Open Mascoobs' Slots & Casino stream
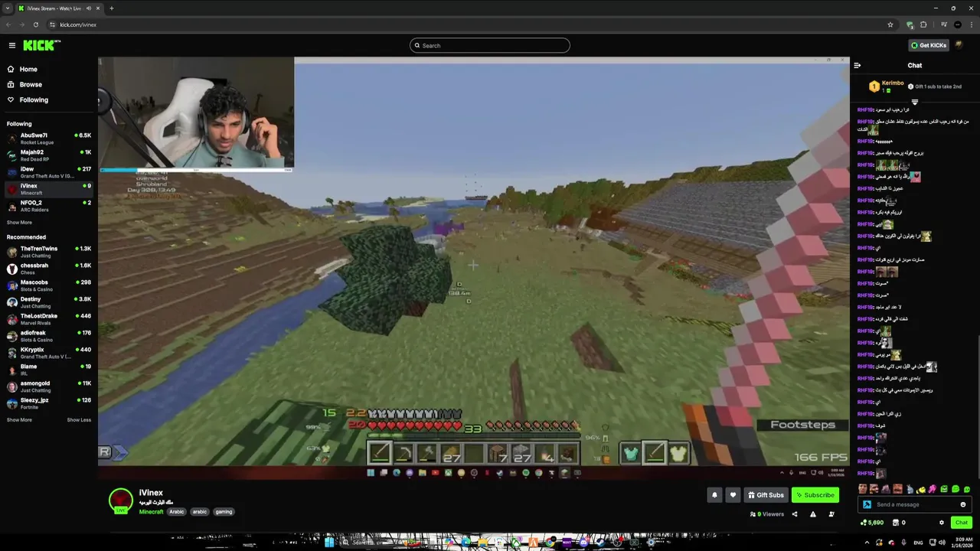Screen dimensions: 980x551 pos(49,285)
